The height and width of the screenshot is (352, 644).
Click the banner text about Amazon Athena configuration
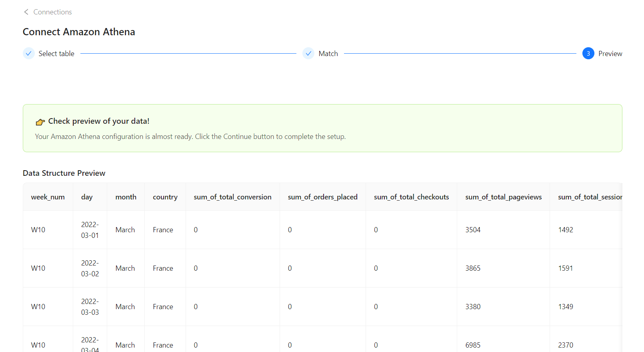[190, 137]
